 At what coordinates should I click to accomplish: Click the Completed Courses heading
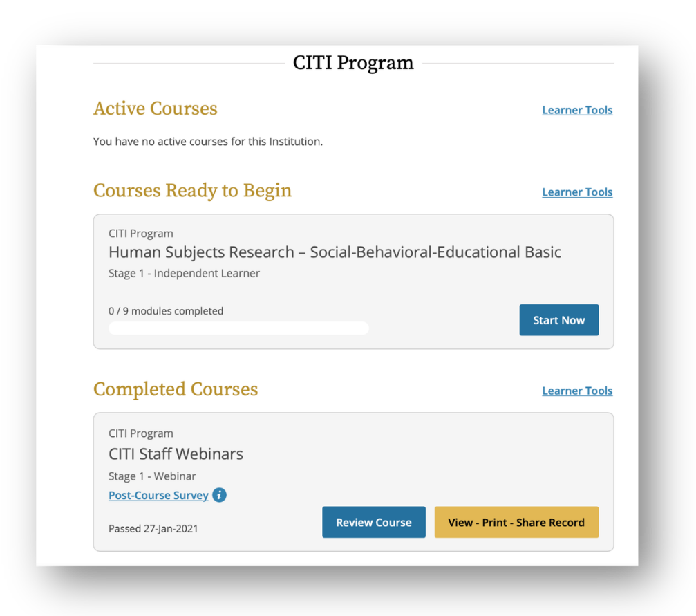click(176, 389)
